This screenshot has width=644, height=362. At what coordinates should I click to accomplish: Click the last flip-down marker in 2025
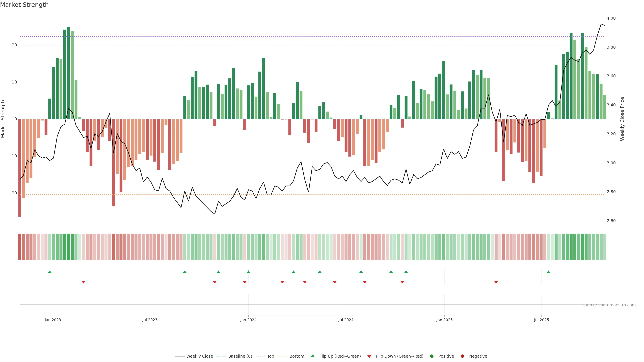(496, 282)
